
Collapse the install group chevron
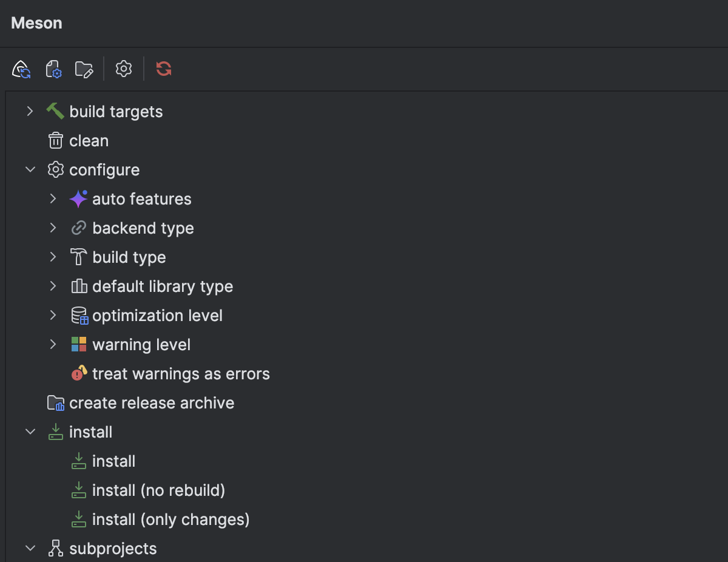point(30,432)
